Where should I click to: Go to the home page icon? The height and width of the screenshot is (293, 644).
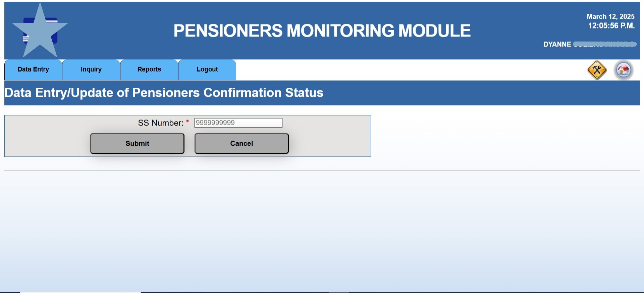point(624,70)
